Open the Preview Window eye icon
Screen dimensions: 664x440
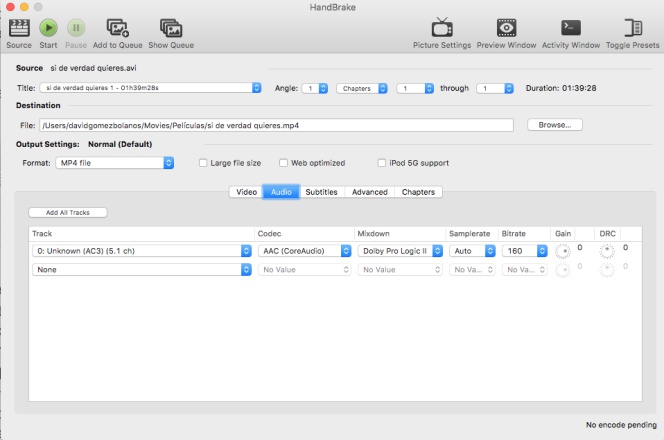tap(506, 28)
